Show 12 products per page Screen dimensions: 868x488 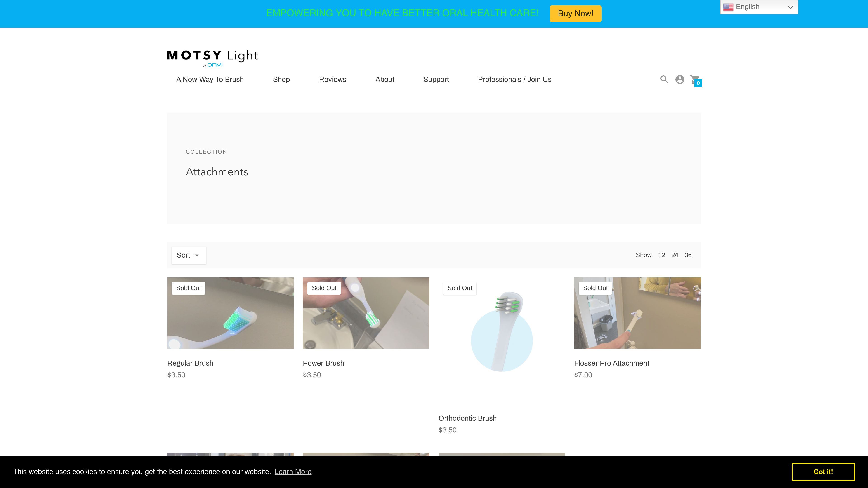(x=661, y=255)
